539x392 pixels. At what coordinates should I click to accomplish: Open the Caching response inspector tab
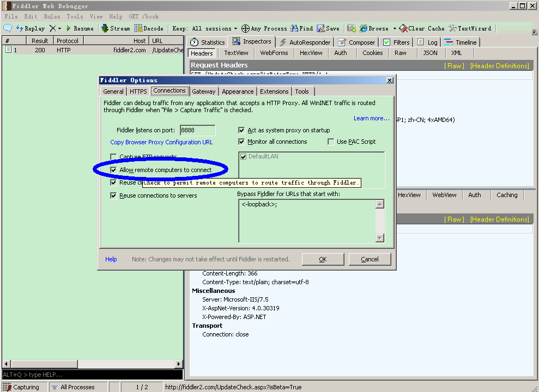(x=507, y=194)
